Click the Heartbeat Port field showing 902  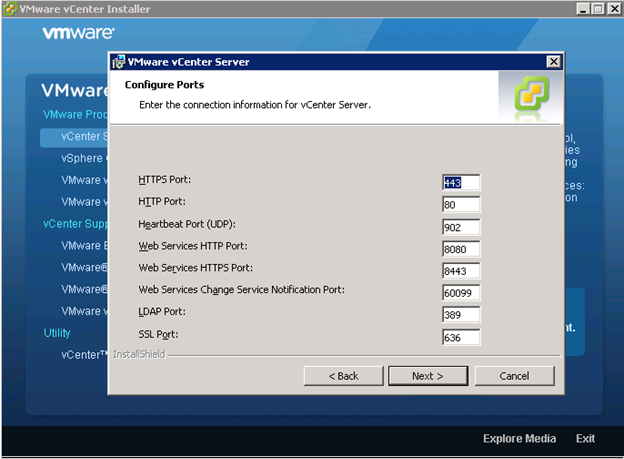click(x=461, y=227)
